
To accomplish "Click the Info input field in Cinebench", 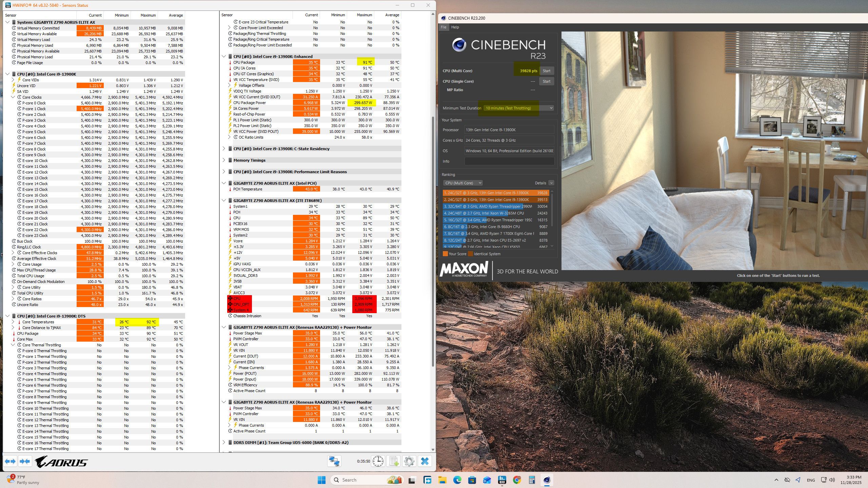I will click(x=509, y=161).
